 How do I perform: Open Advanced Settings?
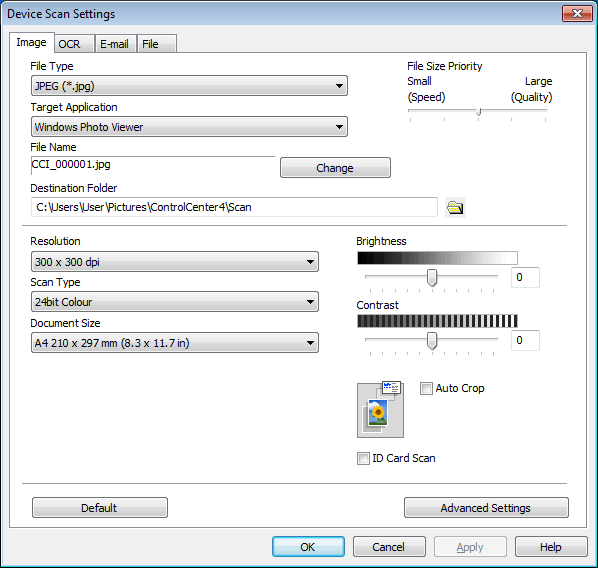click(x=486, y=508)
